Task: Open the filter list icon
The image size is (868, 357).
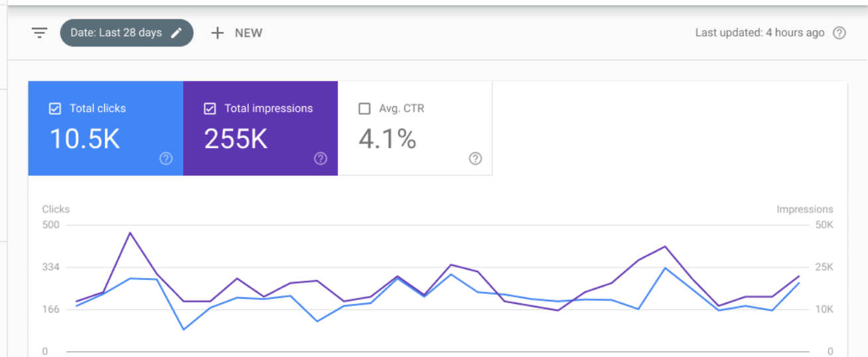Action: (x=40, y=33)
